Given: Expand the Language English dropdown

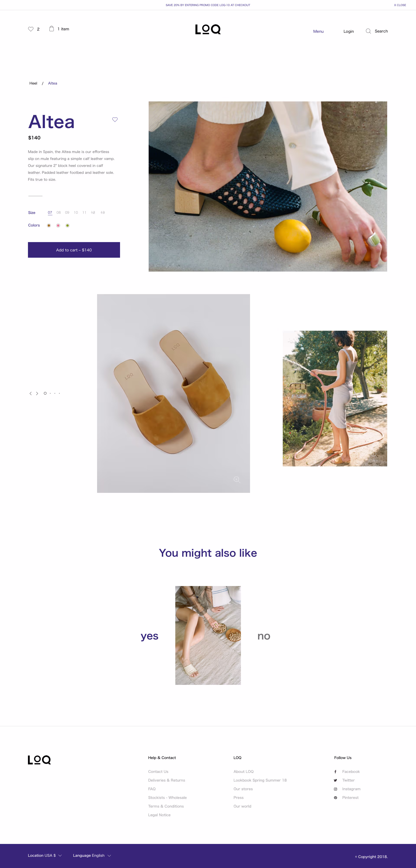Looking at the screenshot, I should (x=92, y=855).
